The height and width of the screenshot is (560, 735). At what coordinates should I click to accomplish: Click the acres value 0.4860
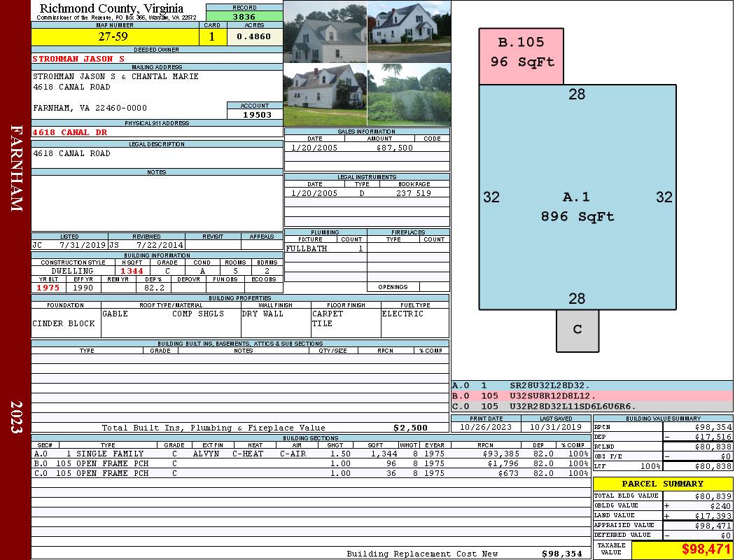(x=254, y=37)
